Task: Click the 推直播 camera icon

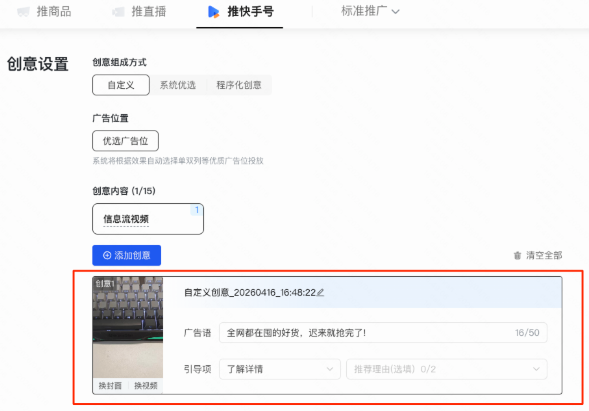Action: pos(118,12)
